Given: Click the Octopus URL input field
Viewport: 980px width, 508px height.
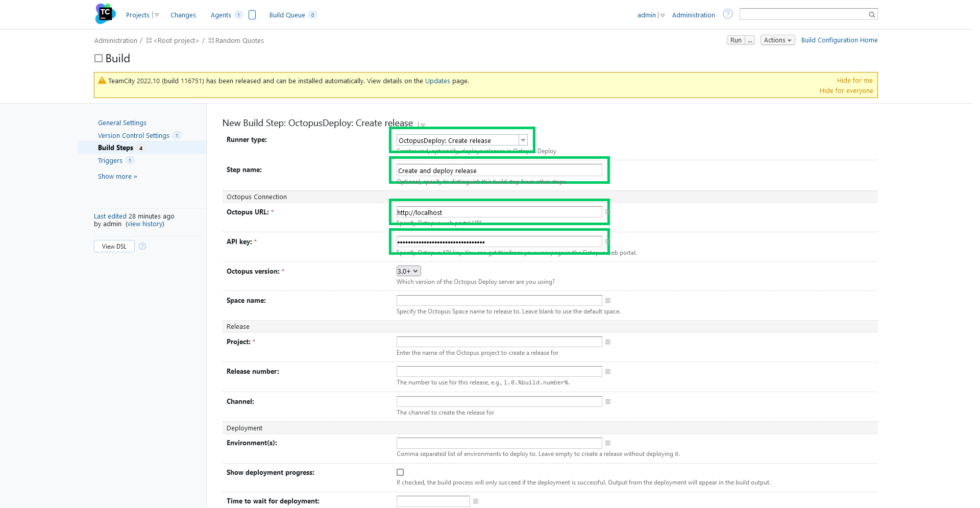Looking at the screenshot, I should pos(499,212).
